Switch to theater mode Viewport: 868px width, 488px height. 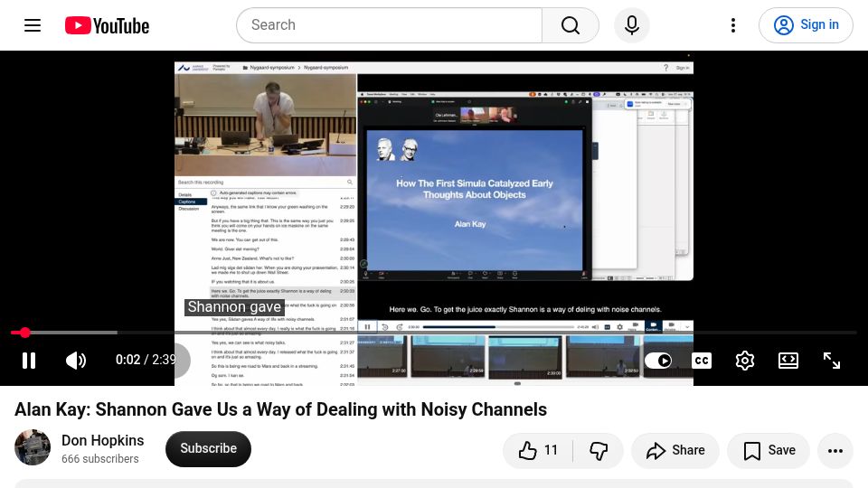click(x=788, y=361)
